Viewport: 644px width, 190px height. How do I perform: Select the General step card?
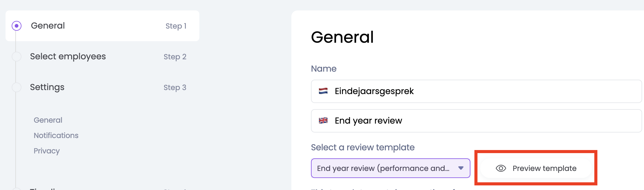tap(102, 26)
